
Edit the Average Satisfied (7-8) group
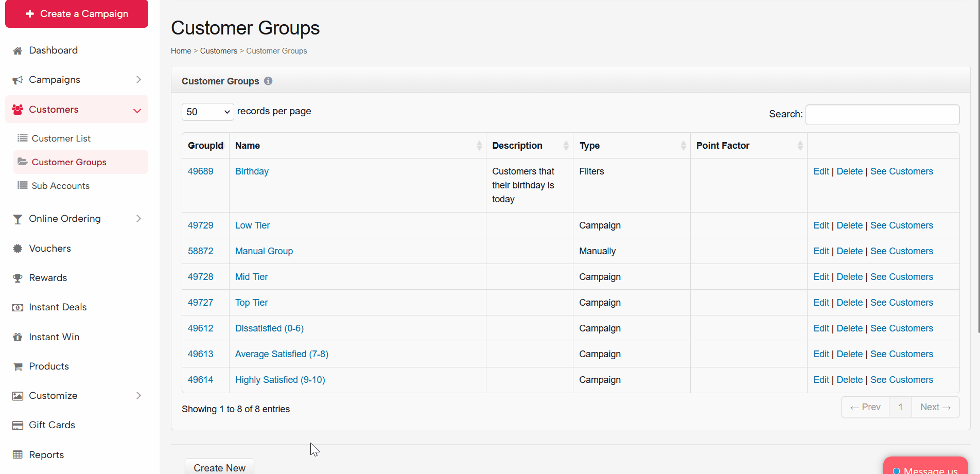821,354
